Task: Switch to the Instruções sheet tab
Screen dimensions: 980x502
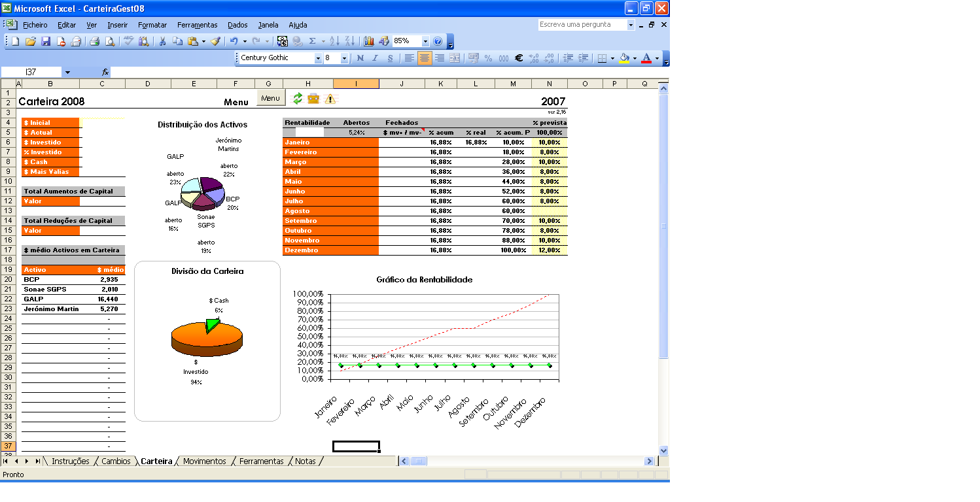Action: tap(70, 461)
